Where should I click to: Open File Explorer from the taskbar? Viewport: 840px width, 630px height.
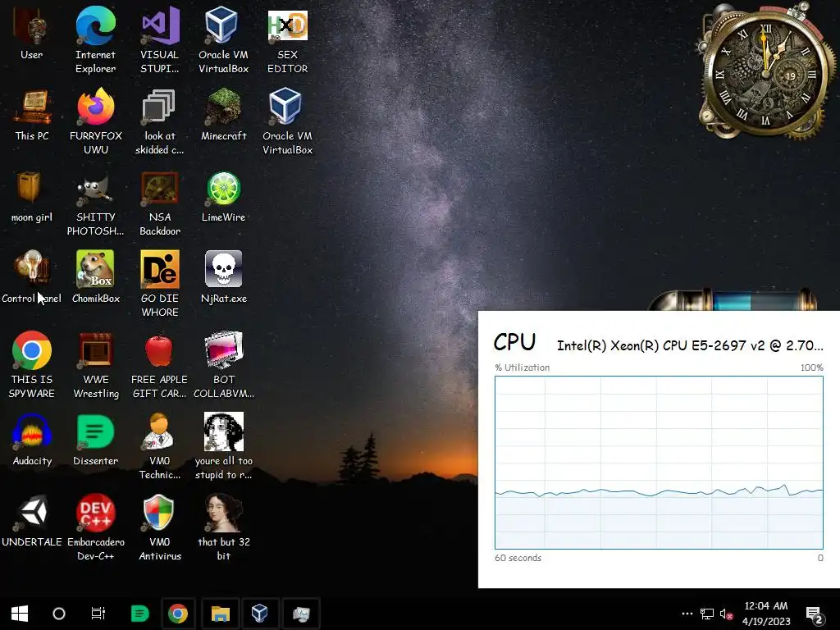tap(220, 614)
